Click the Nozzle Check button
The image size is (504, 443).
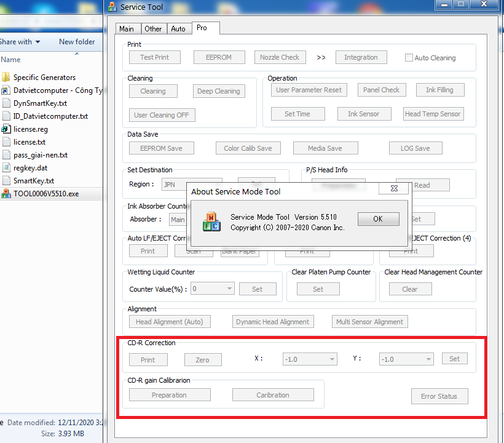pyautogui.click(x=280, y=57)
